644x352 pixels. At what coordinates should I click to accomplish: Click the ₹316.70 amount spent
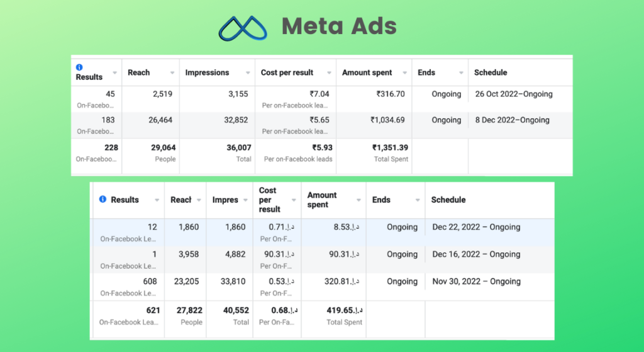coord(391,94)
